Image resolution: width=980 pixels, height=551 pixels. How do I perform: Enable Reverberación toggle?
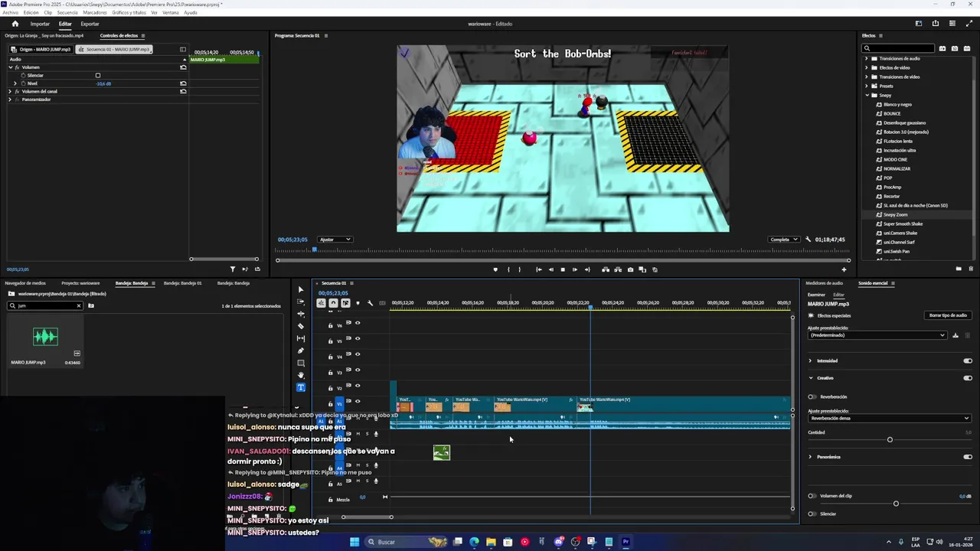pyautogui.click(x=812, y=396)
